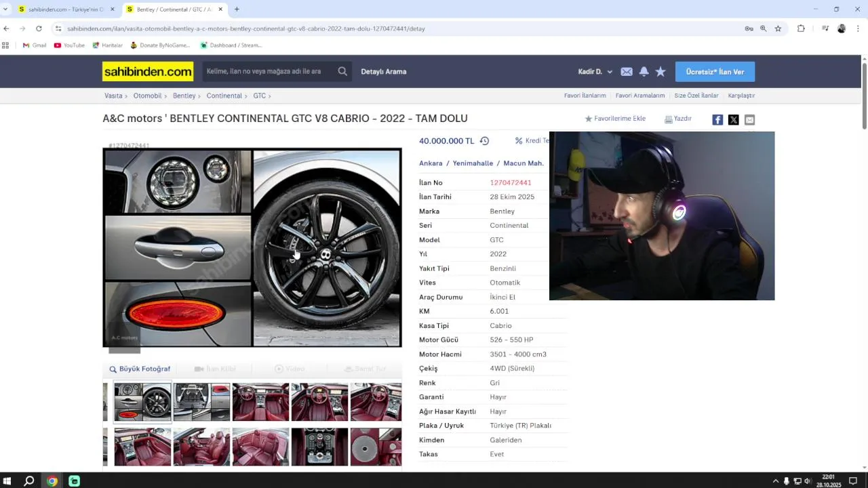Viewport: 868px width, 488px height.
Task: Click the search magnifier icon
Action: coord(342,71)
